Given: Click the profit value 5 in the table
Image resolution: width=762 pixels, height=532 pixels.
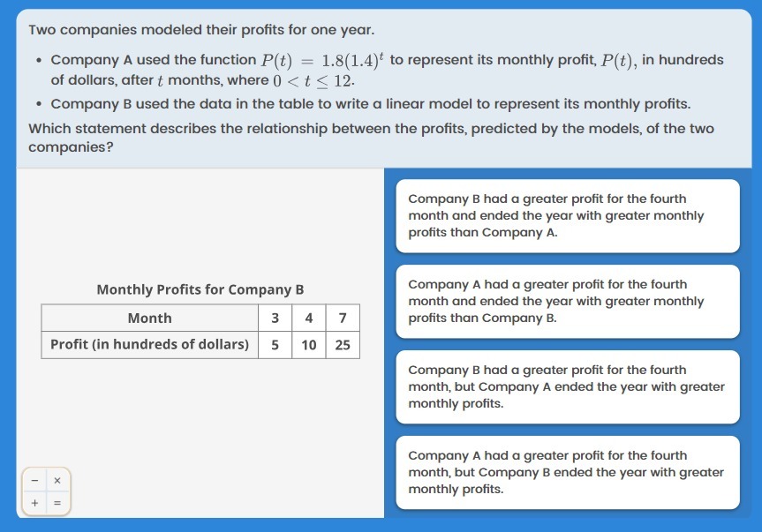Looking at the screenshot, I should click(x=275, y=345).
